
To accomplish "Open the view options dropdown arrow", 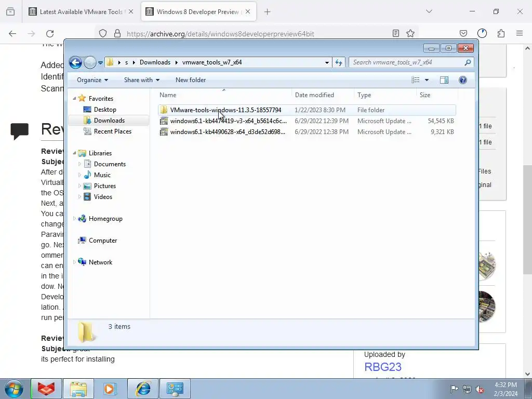I will (x=427, y=80).
